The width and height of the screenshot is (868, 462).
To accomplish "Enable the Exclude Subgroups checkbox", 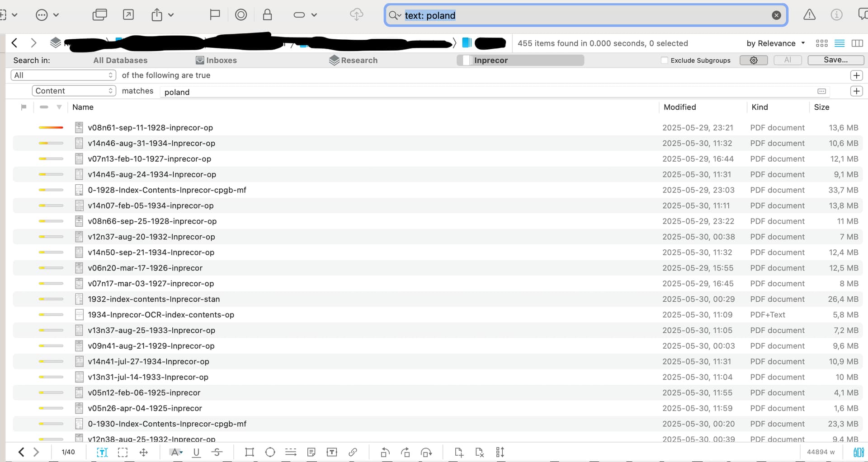I will tap(664, 61).
